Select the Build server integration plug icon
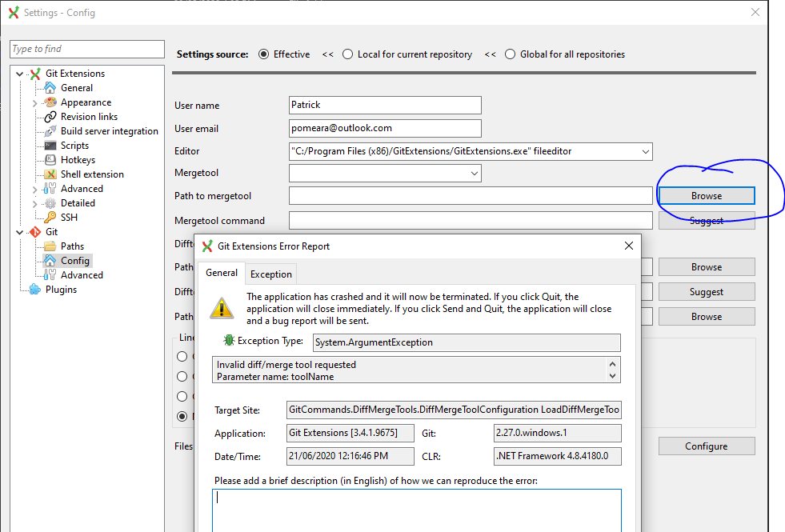The height and width of the screenshot is (532, 785). click(48, 130)
